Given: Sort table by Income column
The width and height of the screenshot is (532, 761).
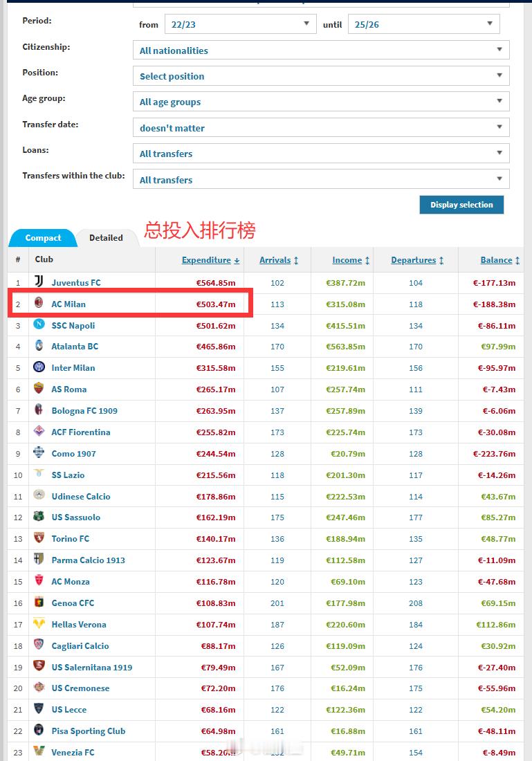Looking at the screenshot, I should [351, 260].
